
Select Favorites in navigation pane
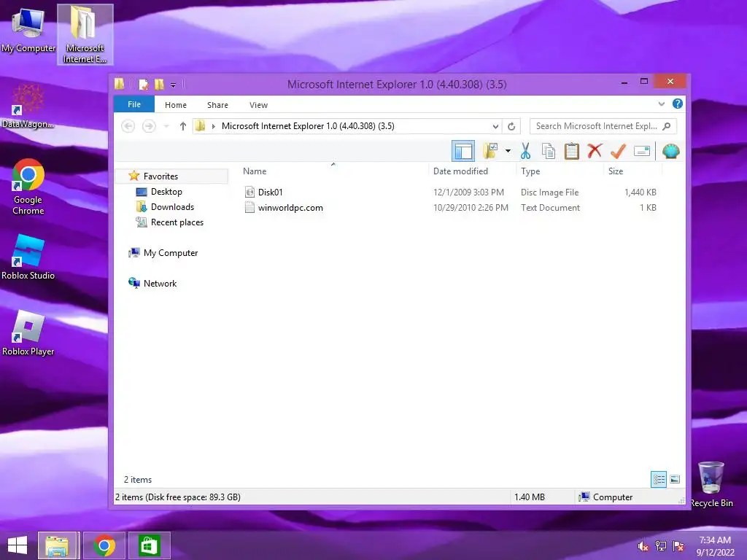pyautogui.click(x=160, y=176)
